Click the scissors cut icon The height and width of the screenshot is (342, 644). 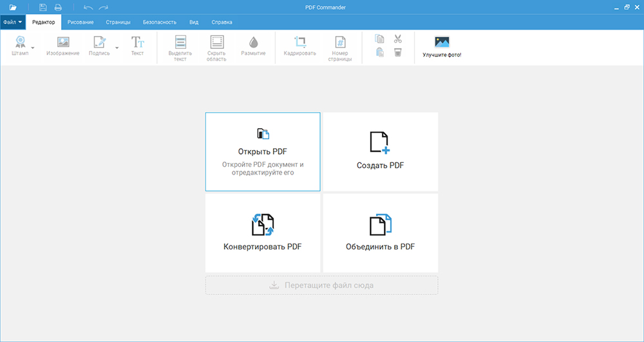pos(397,39)
